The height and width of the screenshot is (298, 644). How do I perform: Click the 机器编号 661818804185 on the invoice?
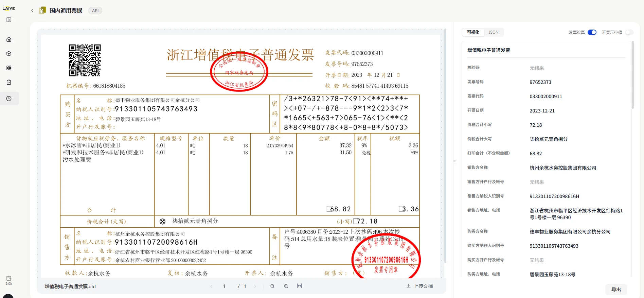[96, 86]
